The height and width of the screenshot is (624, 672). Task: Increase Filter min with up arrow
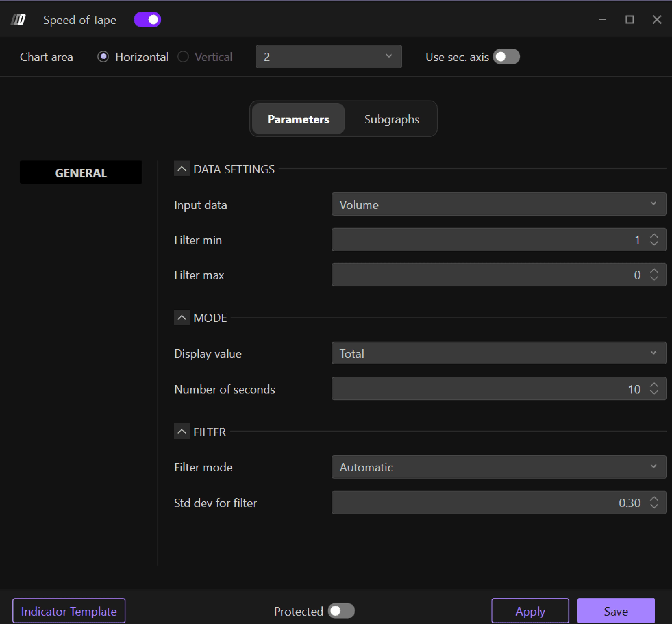[654, 236]
